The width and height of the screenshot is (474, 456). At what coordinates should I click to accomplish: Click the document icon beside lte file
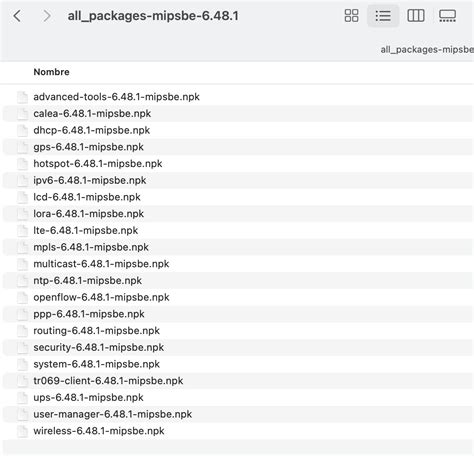pos(22,230)
